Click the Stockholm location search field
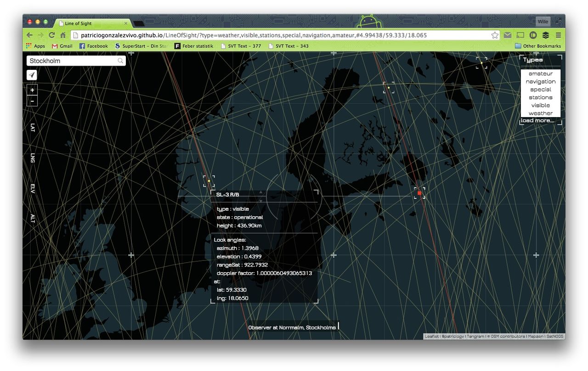Screen dimensions: 588x371 pyautogui.click(x=71, y=61)
